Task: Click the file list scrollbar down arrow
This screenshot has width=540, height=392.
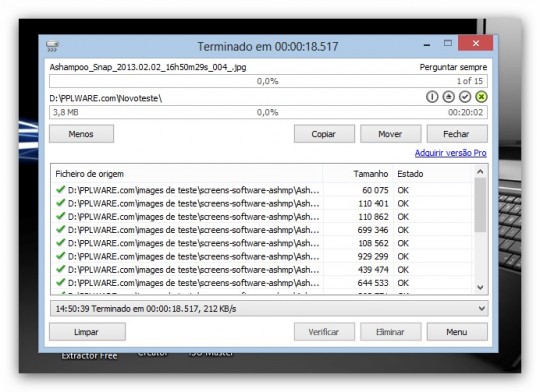Action: coord(480,287)
